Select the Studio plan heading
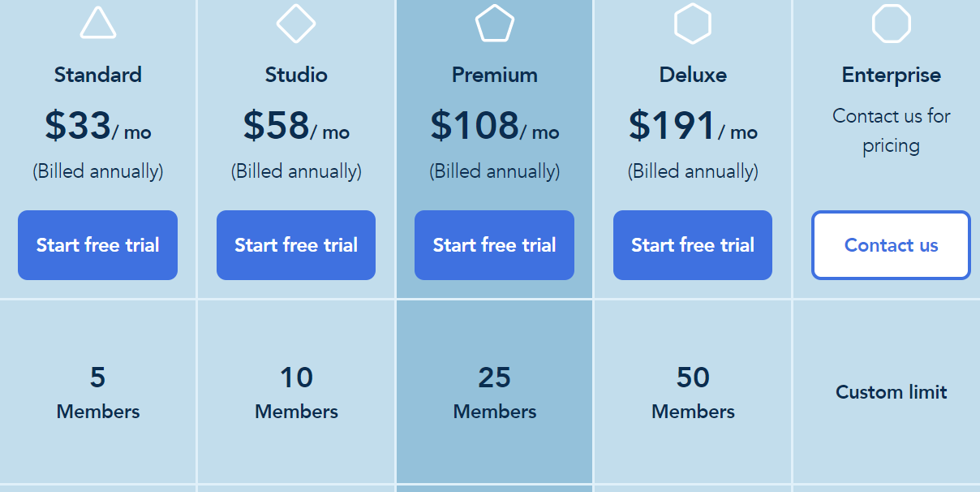Viewport: 980px width, 492px height. point(296,75)
